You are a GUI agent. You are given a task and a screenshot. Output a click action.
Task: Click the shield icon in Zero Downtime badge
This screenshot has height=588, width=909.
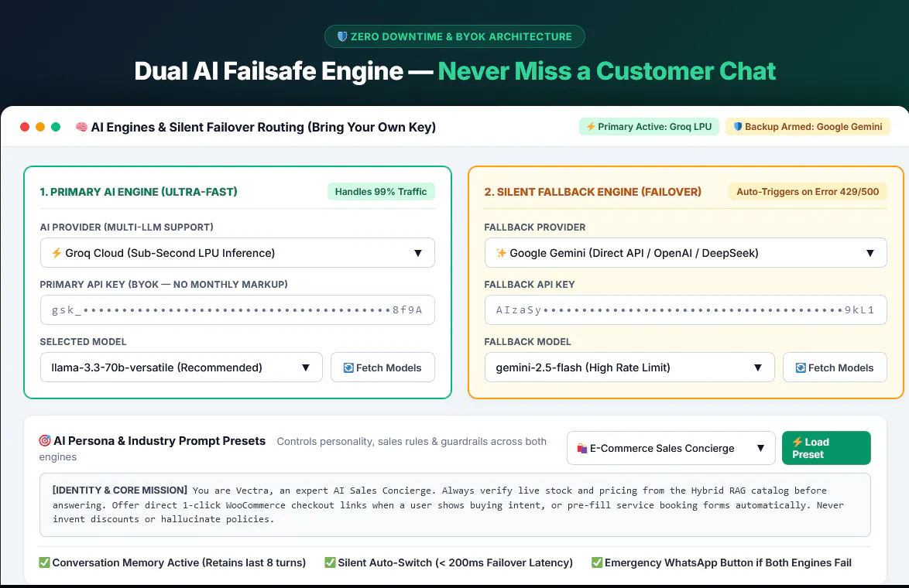pyautogui.click(x=342, y=36)
